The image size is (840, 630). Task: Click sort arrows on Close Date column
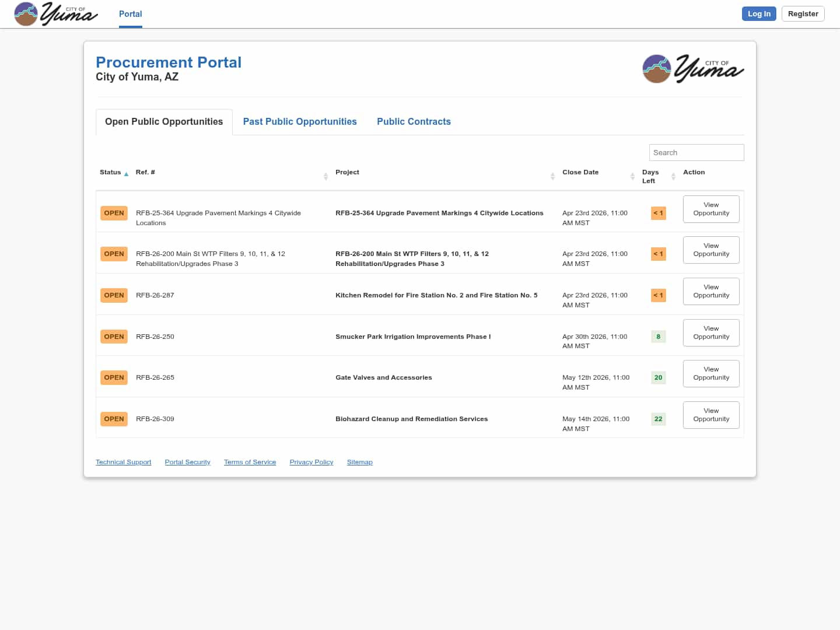(x=632, y=176)
